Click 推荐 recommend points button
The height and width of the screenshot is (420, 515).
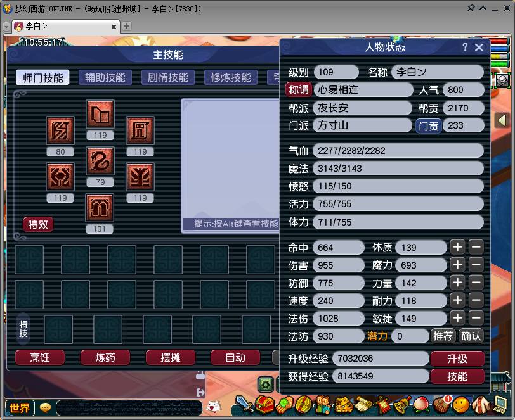point(443,336)
